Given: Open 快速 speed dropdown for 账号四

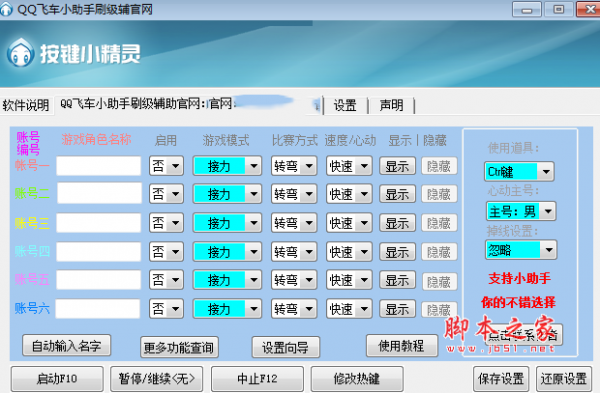Looking at the screenshot, I should coord(349,252).
